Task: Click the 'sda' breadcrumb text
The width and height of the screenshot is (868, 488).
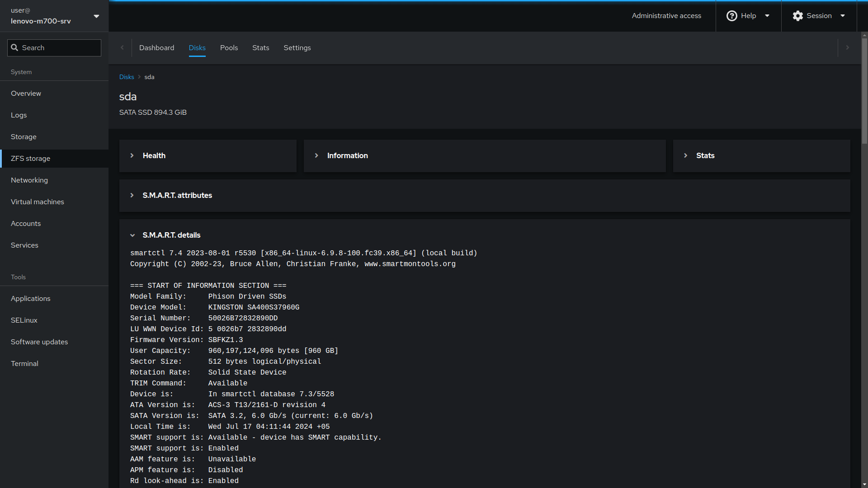Action: (x=149, y=77)
